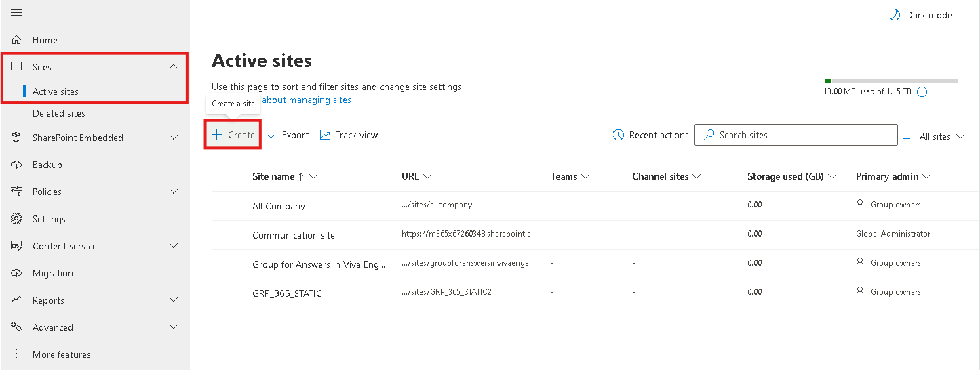Click the All sites filter lines icon
This screenshot has width=980, height=370.
coord(909,136)
